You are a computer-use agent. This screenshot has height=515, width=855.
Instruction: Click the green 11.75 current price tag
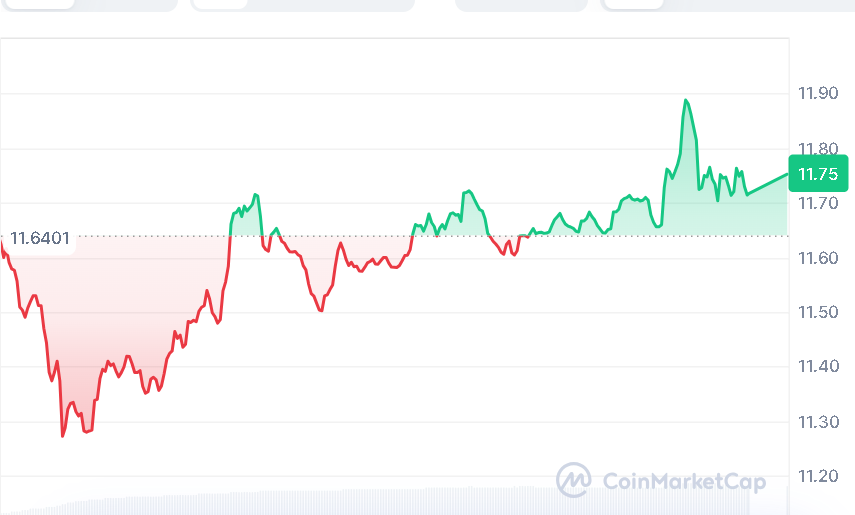click(x=818, y=175)
